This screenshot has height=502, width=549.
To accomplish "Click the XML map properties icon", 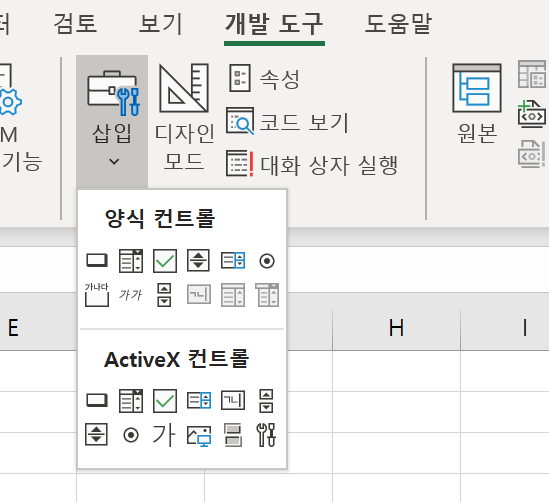I will click(532, 74).
